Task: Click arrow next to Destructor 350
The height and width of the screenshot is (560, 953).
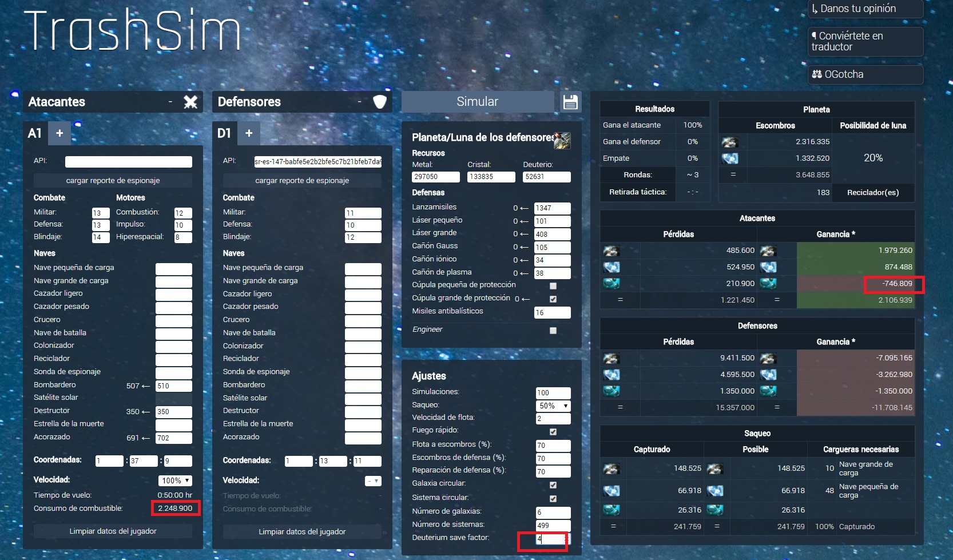Action: pyautogui.click(x=146, y=412)
